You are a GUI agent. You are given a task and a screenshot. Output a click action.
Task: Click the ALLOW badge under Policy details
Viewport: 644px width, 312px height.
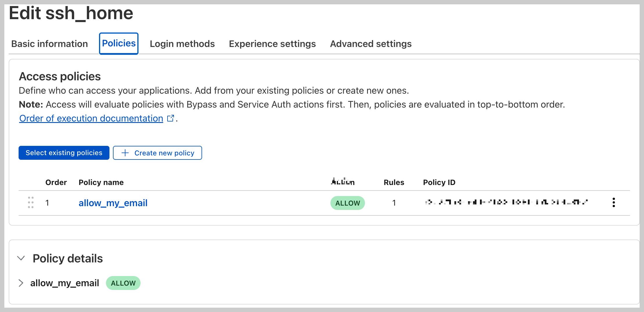tap(123, 283)
